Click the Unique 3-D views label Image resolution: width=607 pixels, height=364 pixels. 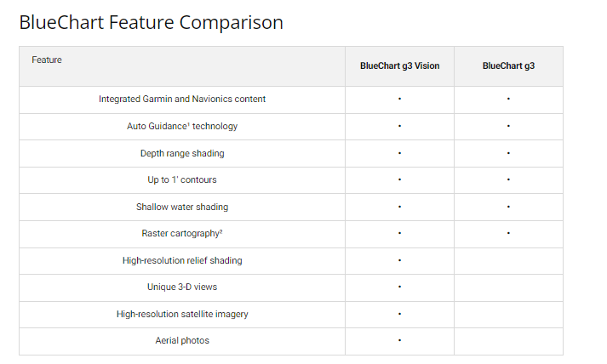tap(182, 287)
